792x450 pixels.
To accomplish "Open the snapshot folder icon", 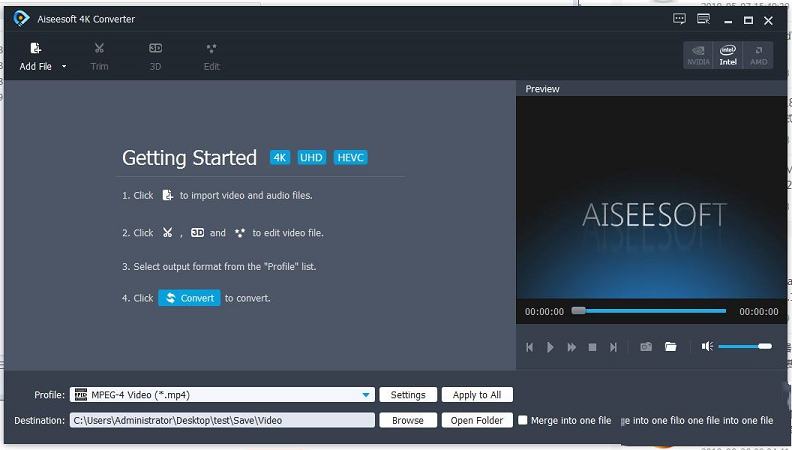I will (670, 346).
